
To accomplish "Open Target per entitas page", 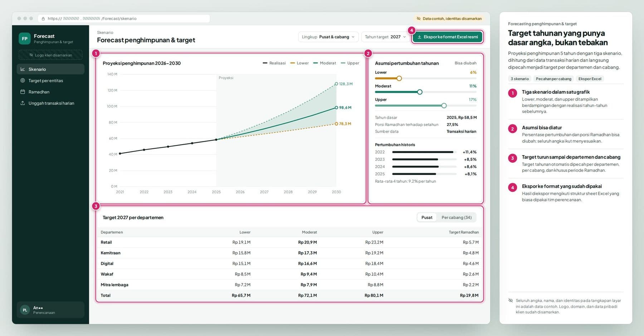I will point(50,81).
